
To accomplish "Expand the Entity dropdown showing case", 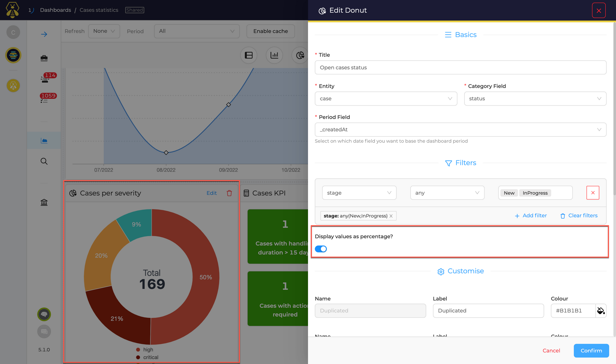I will click(x=386, y=99).
